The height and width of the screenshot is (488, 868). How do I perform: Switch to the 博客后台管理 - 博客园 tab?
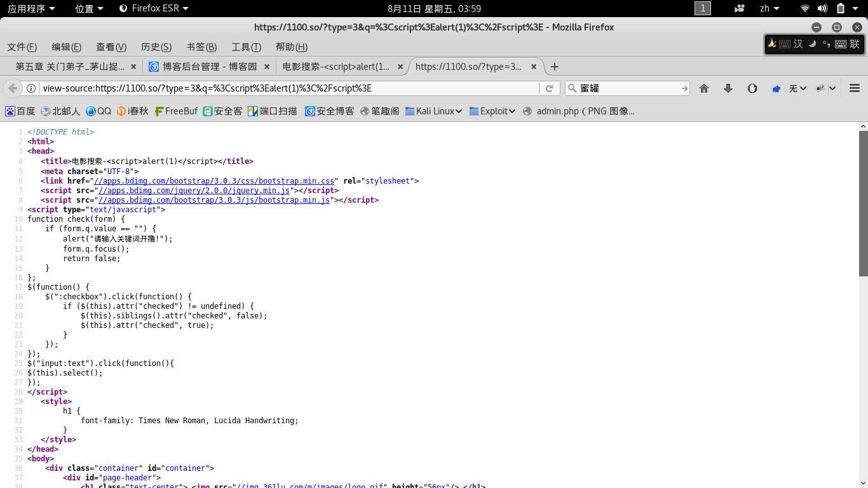tap(208, 67)
